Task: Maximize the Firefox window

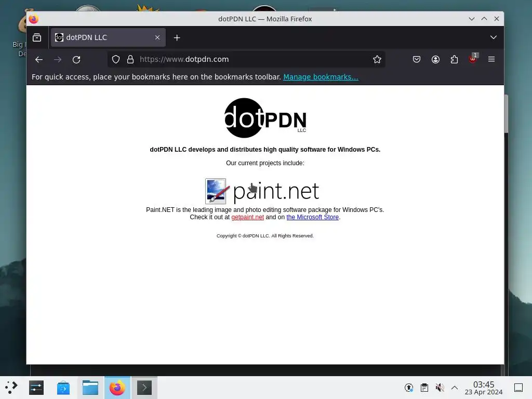Action: tap(484, 19)
